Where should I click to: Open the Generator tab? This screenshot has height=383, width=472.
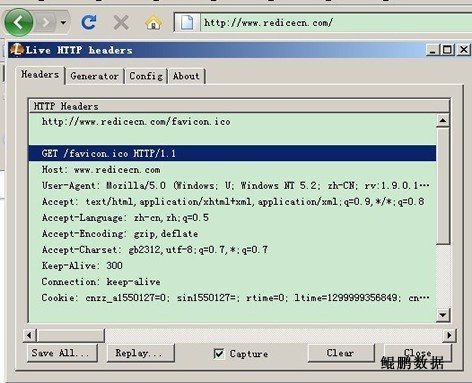pos(94,76)
